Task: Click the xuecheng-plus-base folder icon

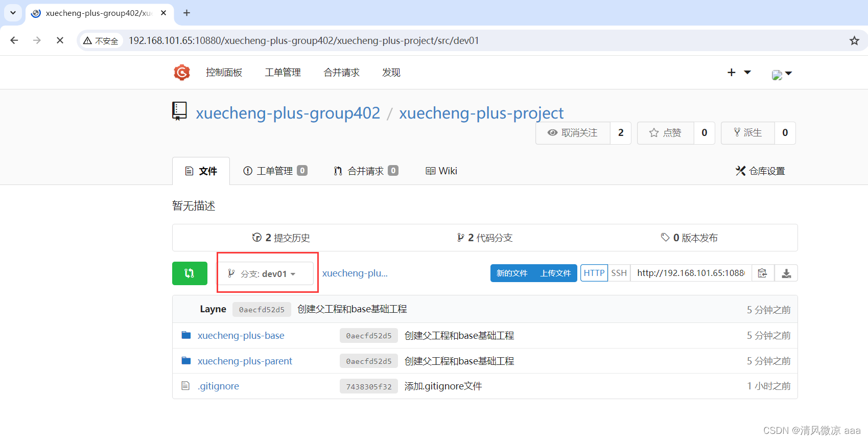Action: (x=186, y=335)
